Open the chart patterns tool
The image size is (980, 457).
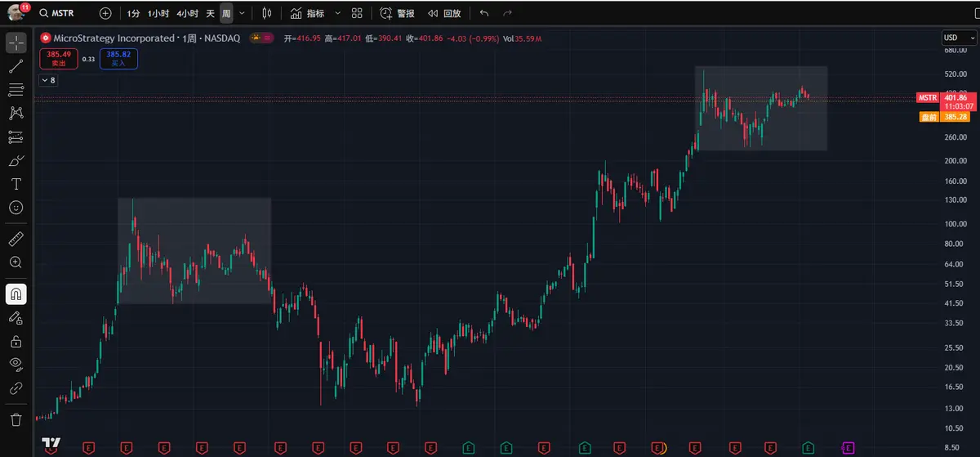click(16, 113)
